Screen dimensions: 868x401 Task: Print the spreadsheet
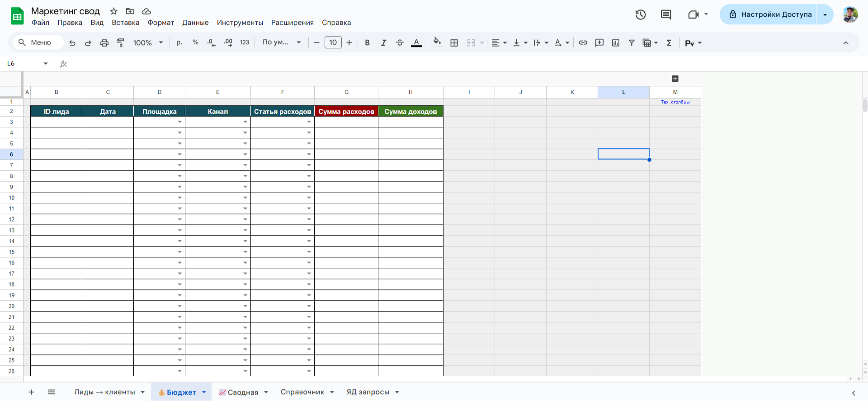[104, 43]
